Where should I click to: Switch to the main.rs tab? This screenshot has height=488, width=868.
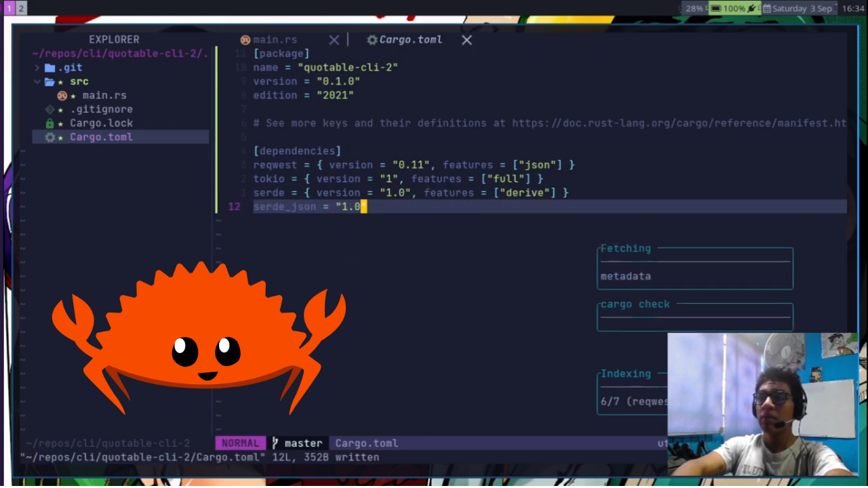coord(275,40)
